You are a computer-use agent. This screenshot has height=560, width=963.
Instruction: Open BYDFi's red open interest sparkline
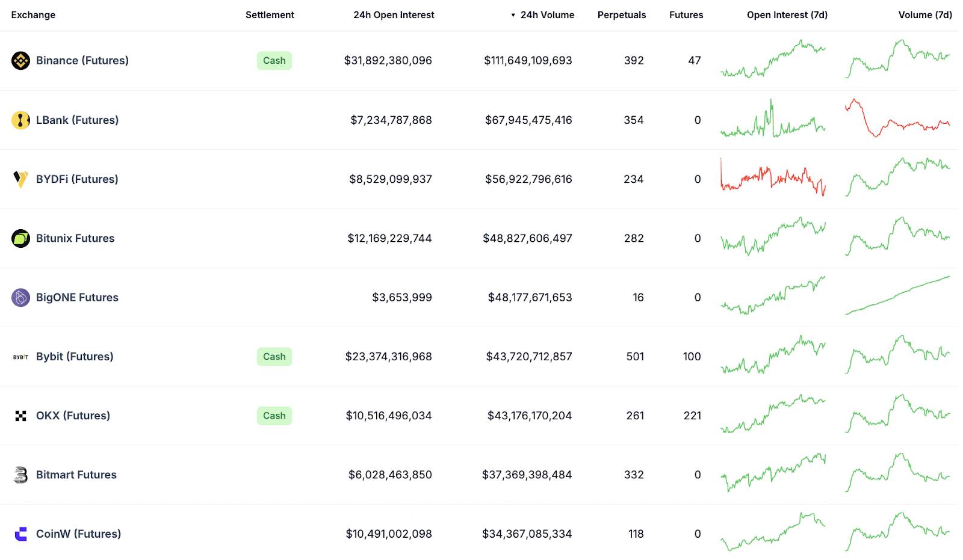773,177
